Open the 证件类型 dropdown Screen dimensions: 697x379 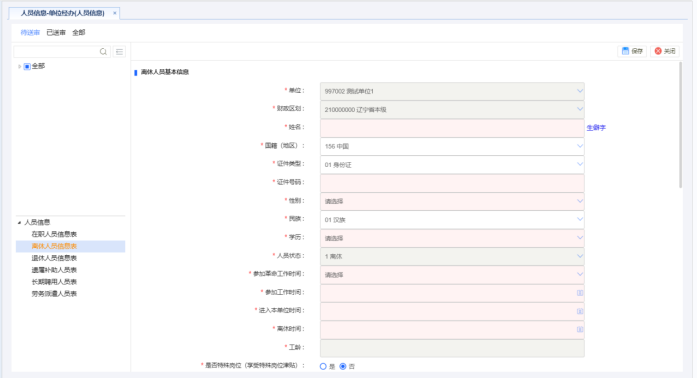point(452,165)
